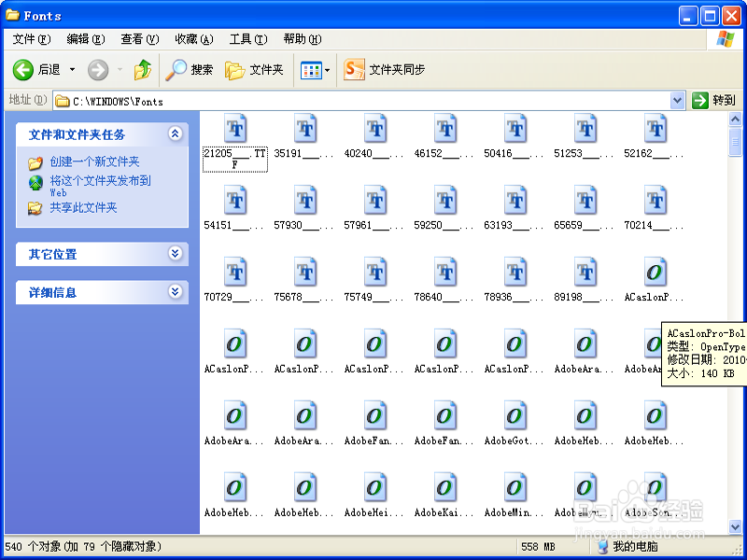Image resolution: width=747 pixels, height=560 pixels.
Task: Select the 46152 TrueType font icon
Action: pos(445,129)
